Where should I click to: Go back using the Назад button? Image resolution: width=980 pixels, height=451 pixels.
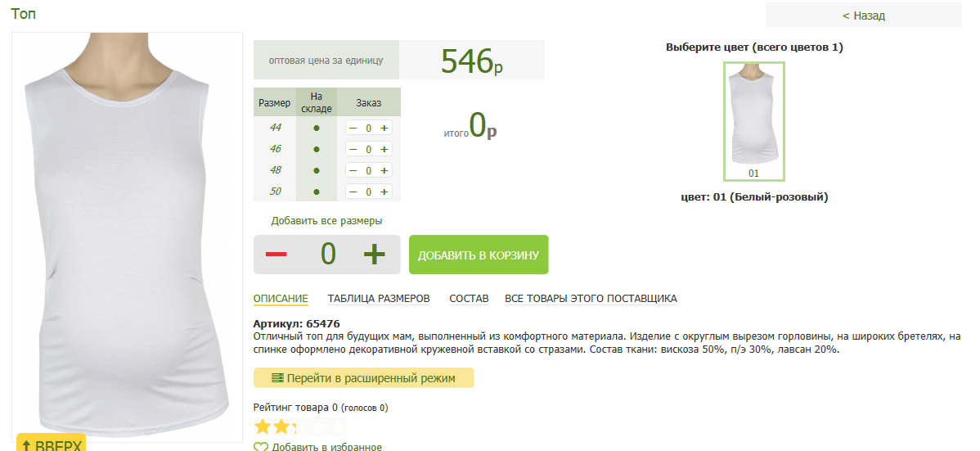(864, 15)
